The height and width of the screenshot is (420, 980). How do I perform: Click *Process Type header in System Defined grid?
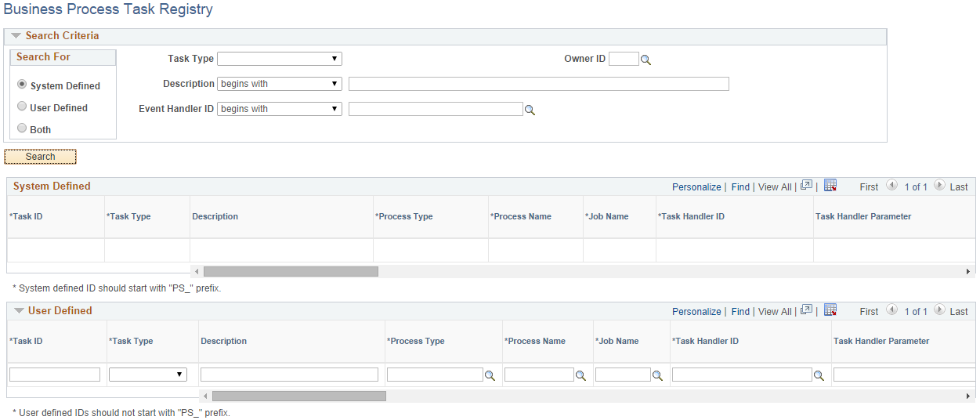tap(404, 216)
